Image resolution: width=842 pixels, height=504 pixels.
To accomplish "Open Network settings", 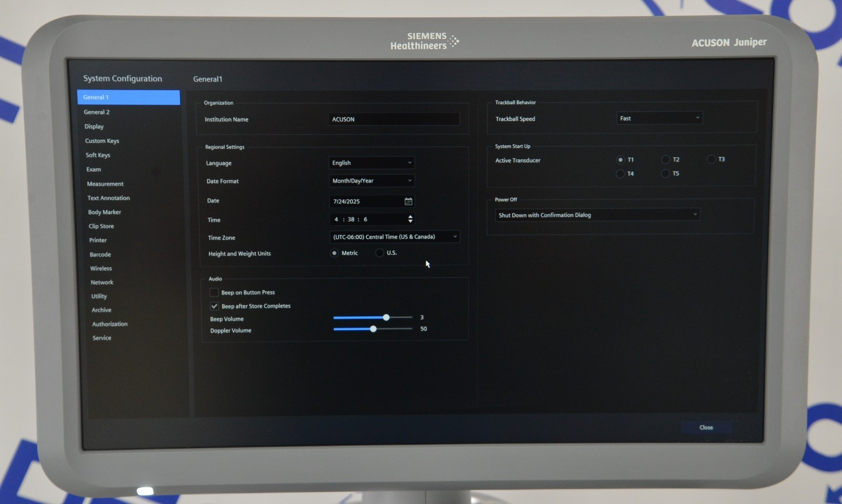I will coord(102,283).
